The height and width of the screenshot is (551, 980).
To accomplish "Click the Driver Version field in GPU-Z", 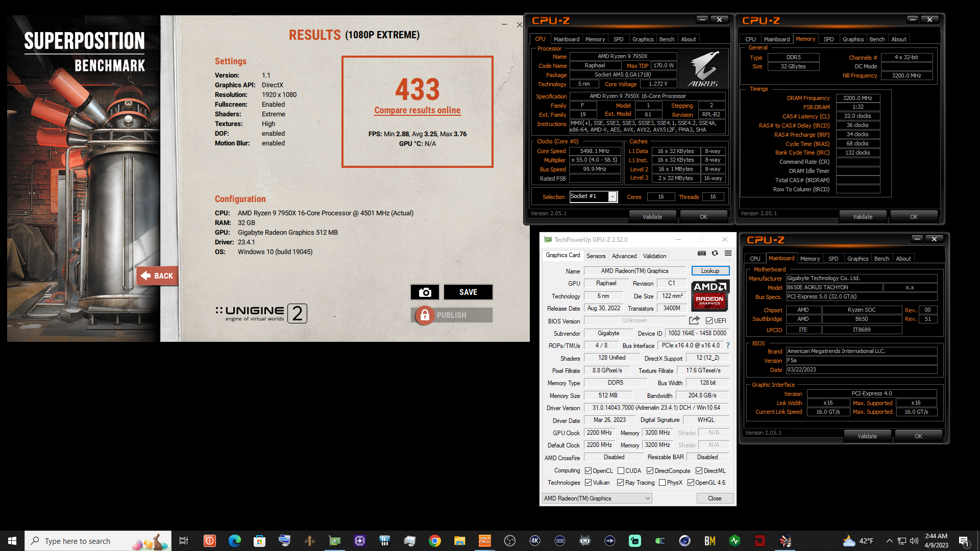I will click(656, 408).
